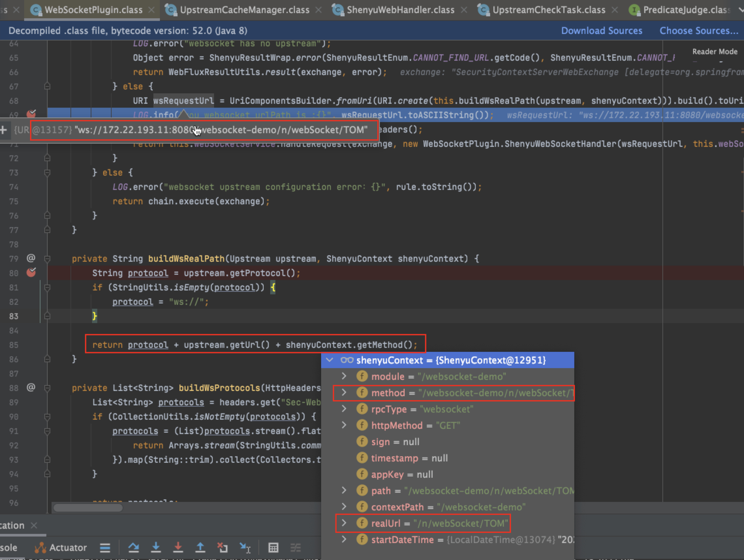The width and height of the screenshot is (744, 560).
Task: Toggle the breakpoint on line 69
Action: (x=31, y=114)
